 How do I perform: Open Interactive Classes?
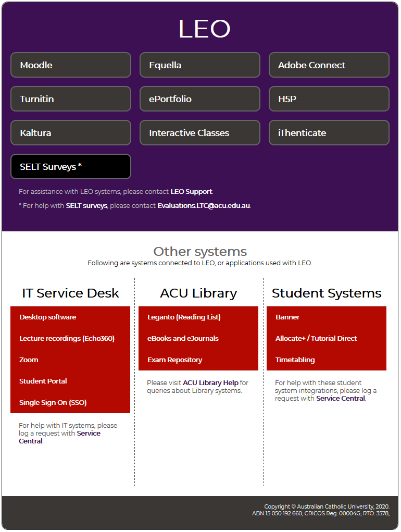[199, 133]
